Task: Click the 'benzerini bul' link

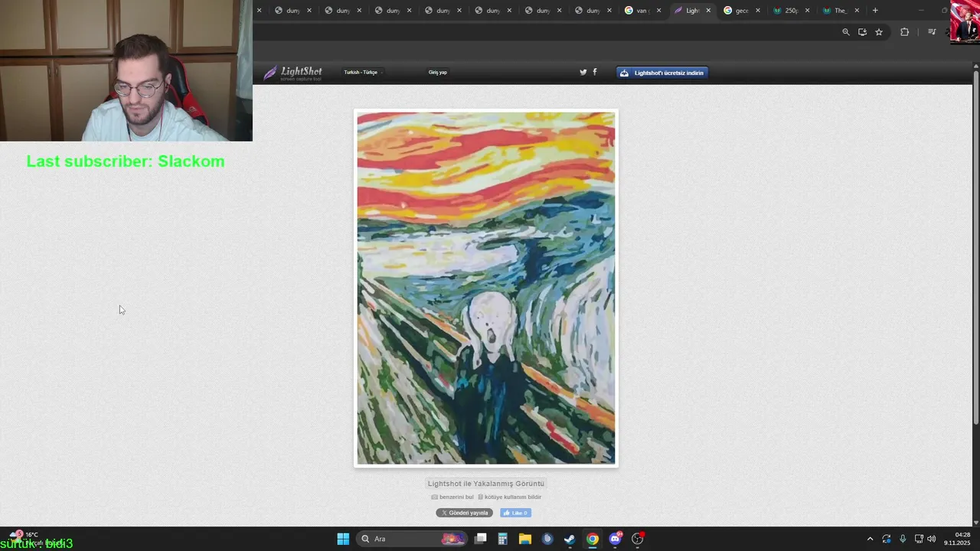Action: pos(452,497)
